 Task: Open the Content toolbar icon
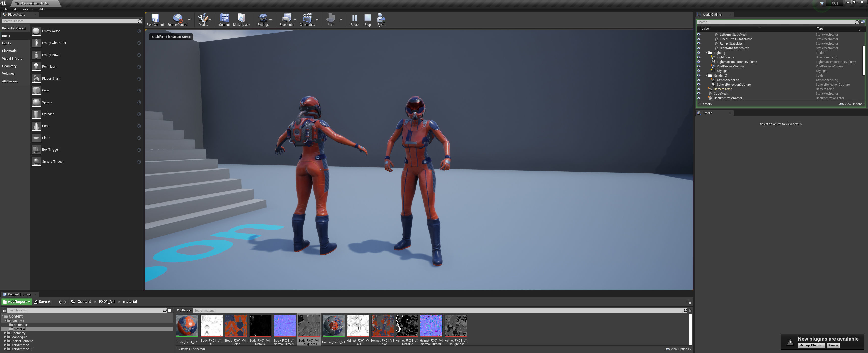224,19
